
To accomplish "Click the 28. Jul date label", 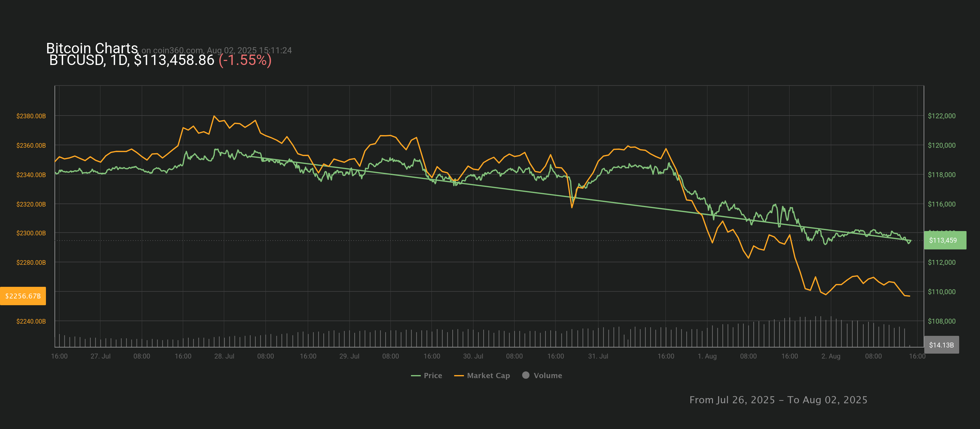I will tap(224, 356).
